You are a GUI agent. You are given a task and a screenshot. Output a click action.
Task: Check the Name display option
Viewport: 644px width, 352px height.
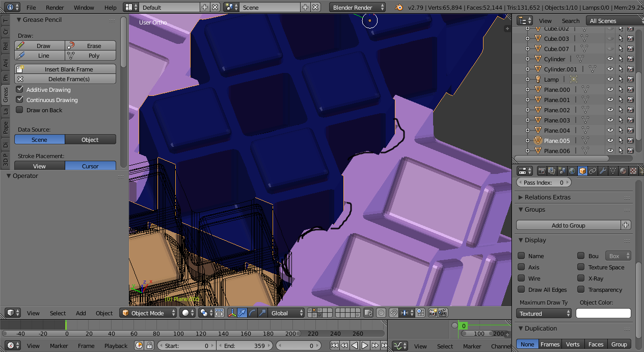[x=521, y=256]
